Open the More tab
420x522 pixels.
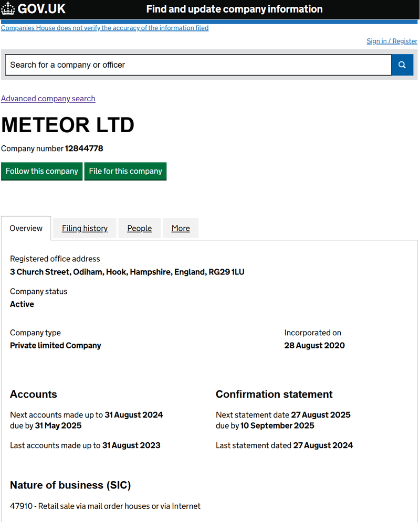181,228
